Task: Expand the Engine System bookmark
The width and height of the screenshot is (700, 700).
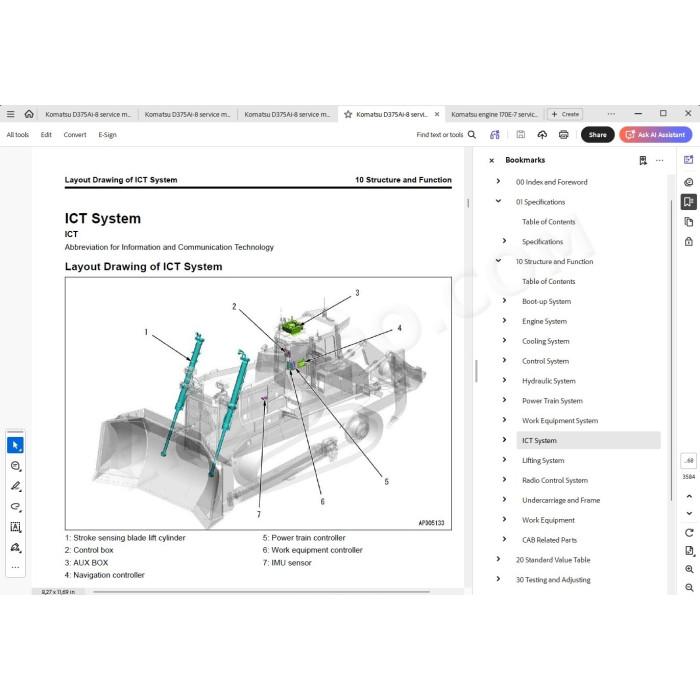Action: [x=504, y=321]
